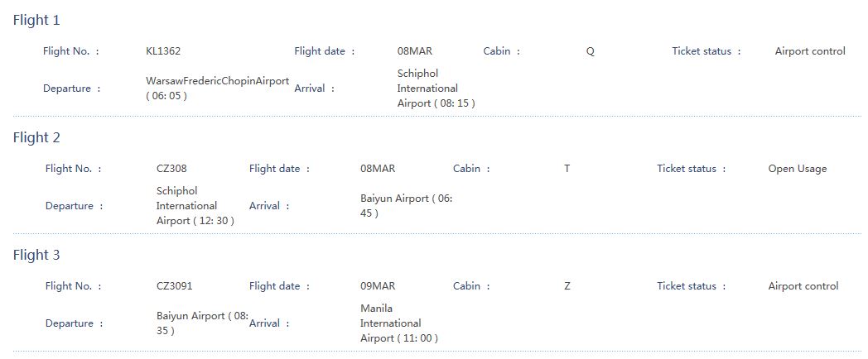
Task: Click the 09MAR flight date
Action: click(378, 286)
